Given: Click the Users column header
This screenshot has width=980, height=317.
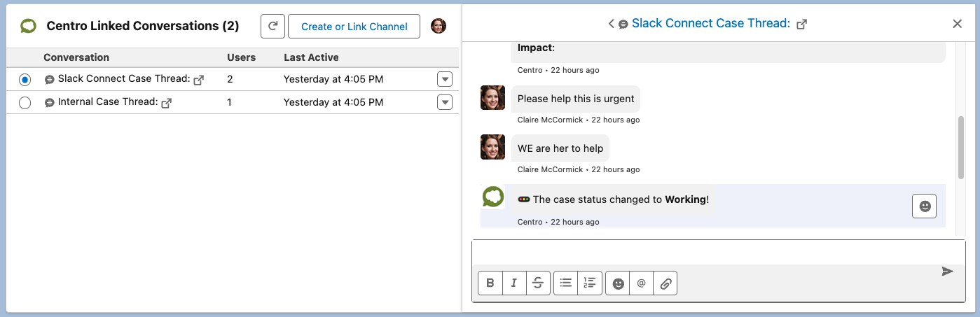Looking at the screenshot, I should (x=241, y=57).
